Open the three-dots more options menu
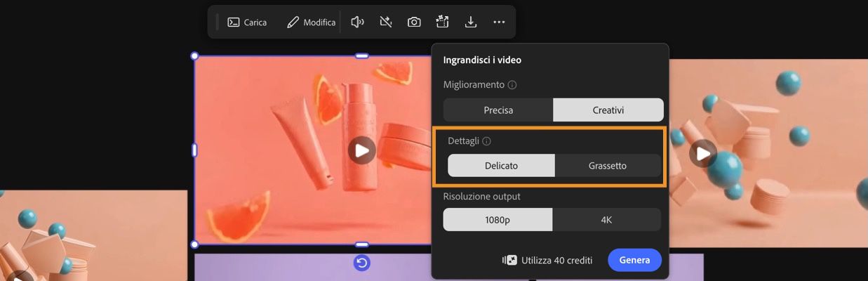 (x=499, y=22)
